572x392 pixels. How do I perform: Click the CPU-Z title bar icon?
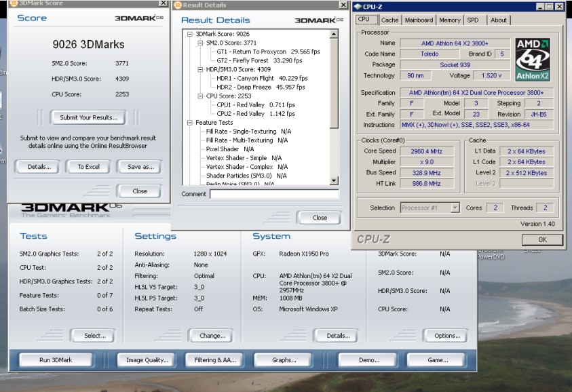point(358,7)
